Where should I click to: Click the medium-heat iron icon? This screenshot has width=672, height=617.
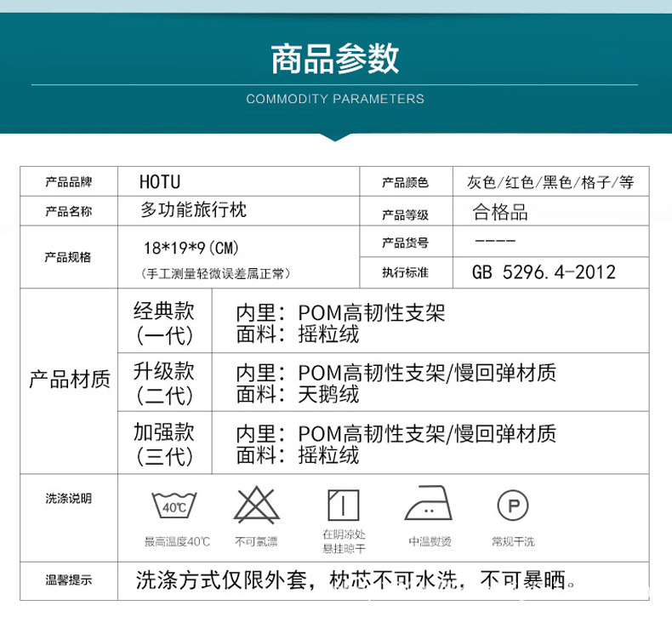click(428, 503)
